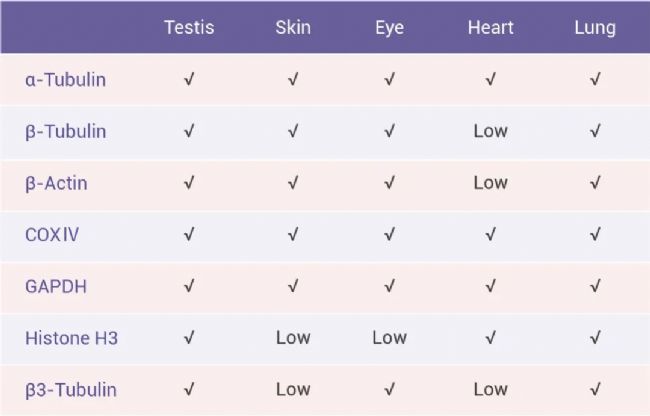Click the Heart column header
Screen dimensions: 650x416
click(x=490, y=28)
